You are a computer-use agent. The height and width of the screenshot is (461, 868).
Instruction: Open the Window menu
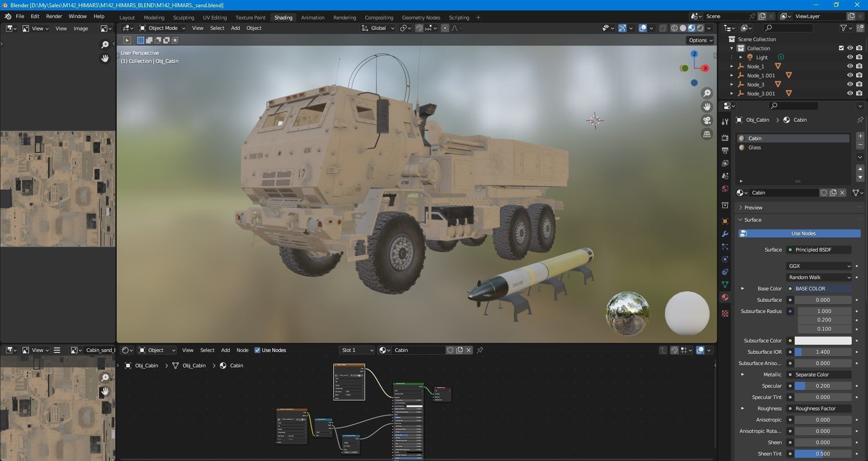77,16
